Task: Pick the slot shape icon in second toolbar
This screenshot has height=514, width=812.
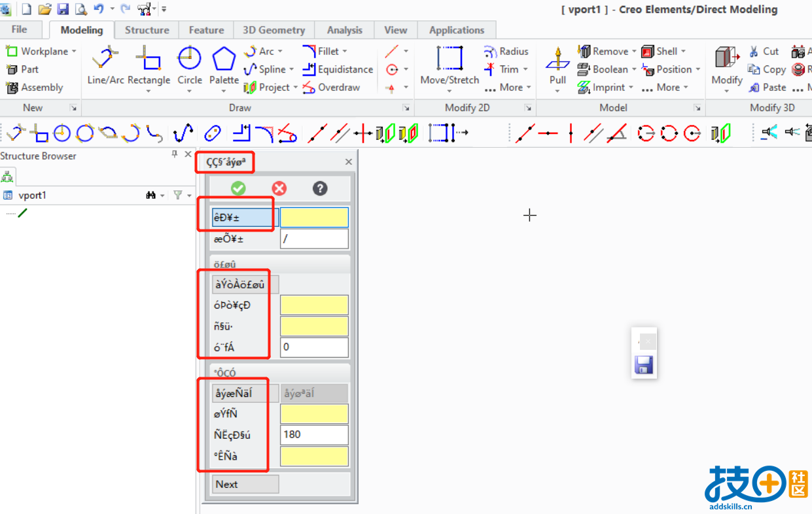Action: point(212,134)
